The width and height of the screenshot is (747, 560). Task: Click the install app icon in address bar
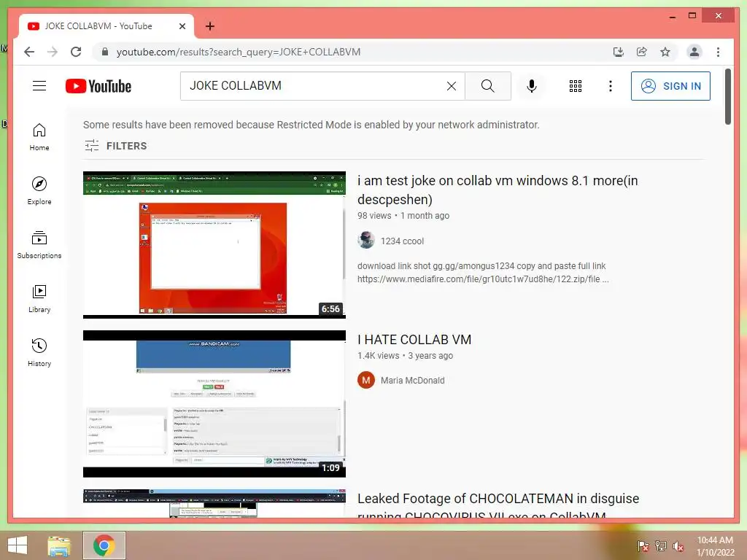[619, 52]
